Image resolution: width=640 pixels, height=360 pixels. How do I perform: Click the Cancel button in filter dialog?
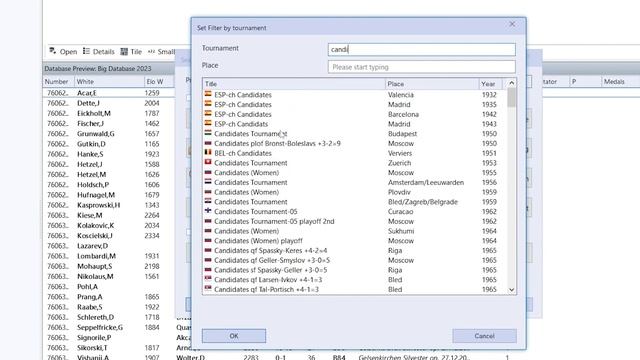484,336
